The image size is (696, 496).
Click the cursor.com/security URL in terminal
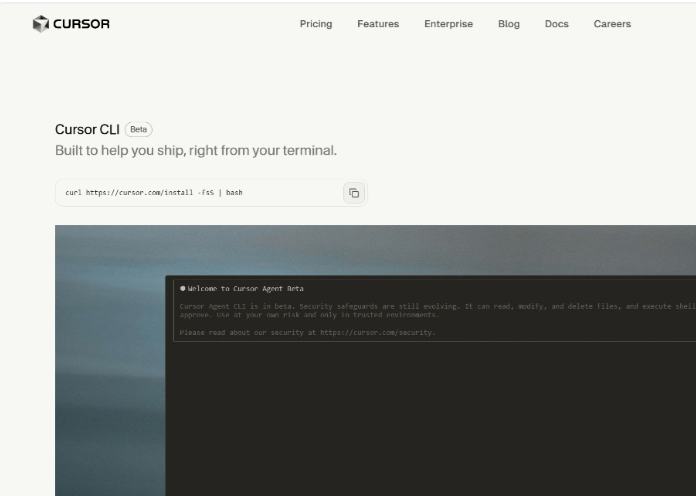378,332
